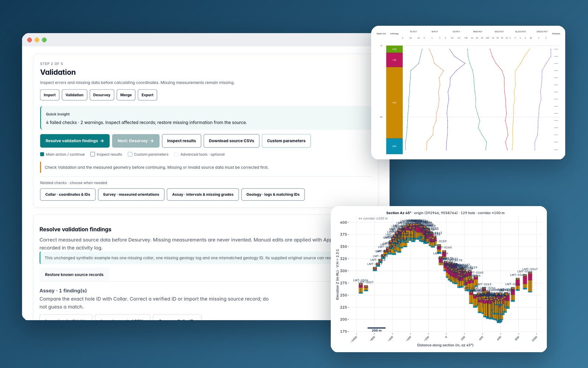Click the FE PCT column header
Viewport: 588px width, 368px height.
point(413,32)
